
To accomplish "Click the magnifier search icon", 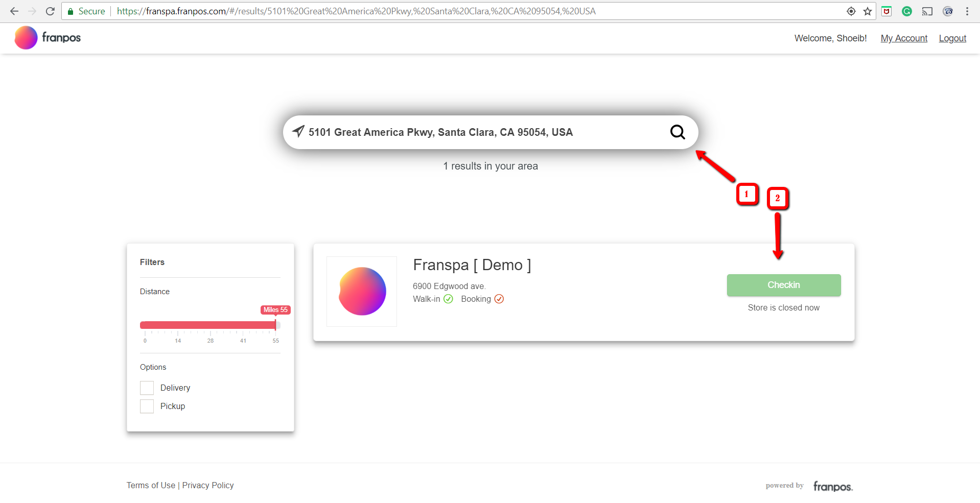I will tap(678, 132).
